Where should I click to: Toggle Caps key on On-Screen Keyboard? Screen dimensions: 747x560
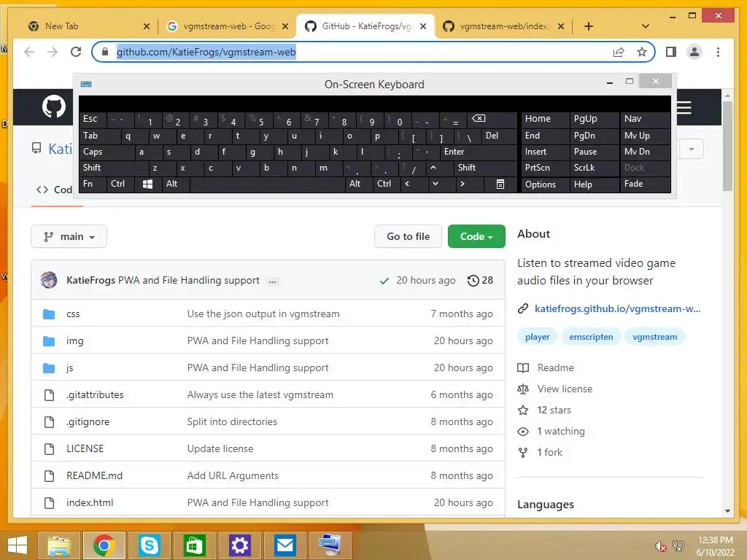[x=107, y=152]
